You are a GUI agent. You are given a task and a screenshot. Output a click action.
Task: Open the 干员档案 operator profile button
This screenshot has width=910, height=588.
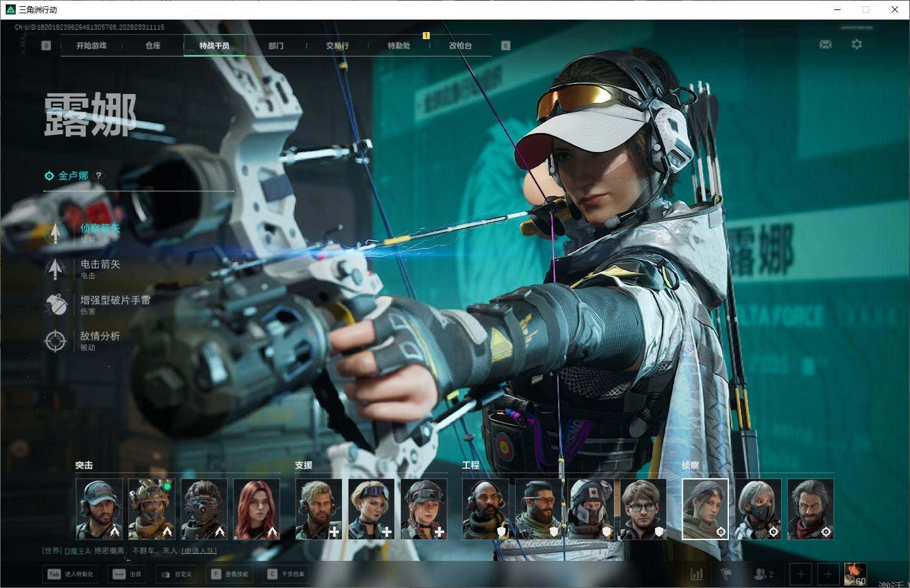[287, 574]
